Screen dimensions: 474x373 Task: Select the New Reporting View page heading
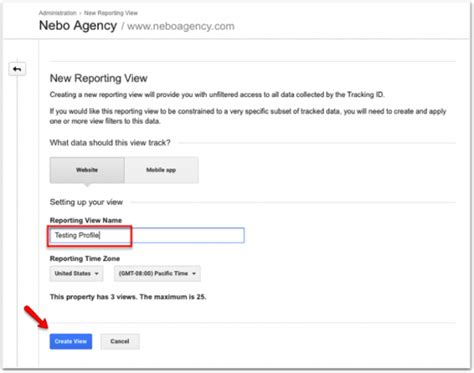tap(99, 78)
